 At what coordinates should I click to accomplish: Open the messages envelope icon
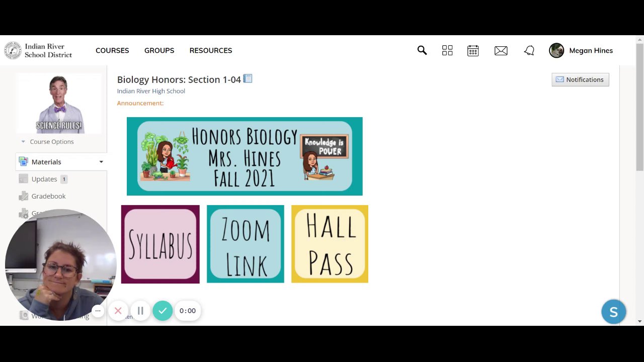[501, 50]
